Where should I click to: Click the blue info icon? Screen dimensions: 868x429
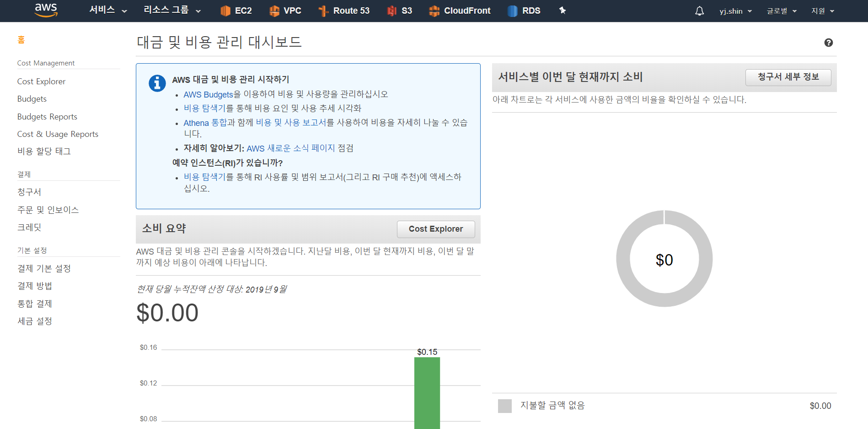(157, 83)
